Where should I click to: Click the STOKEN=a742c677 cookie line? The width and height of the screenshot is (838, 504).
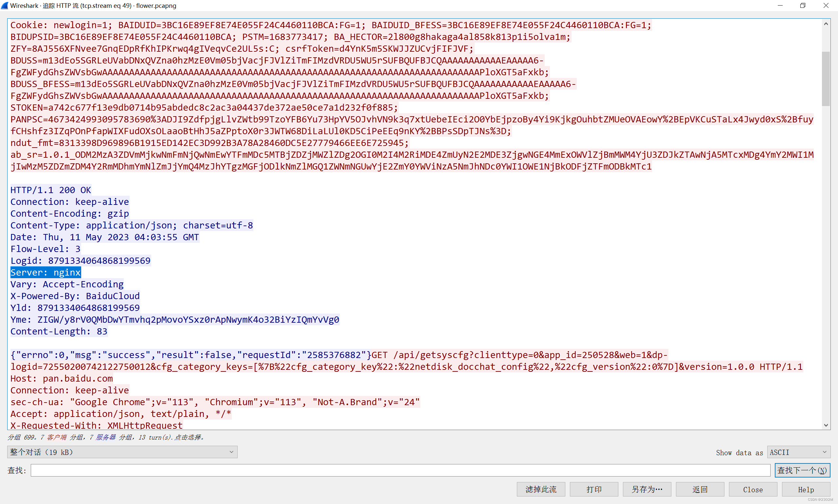pos(204,108)
